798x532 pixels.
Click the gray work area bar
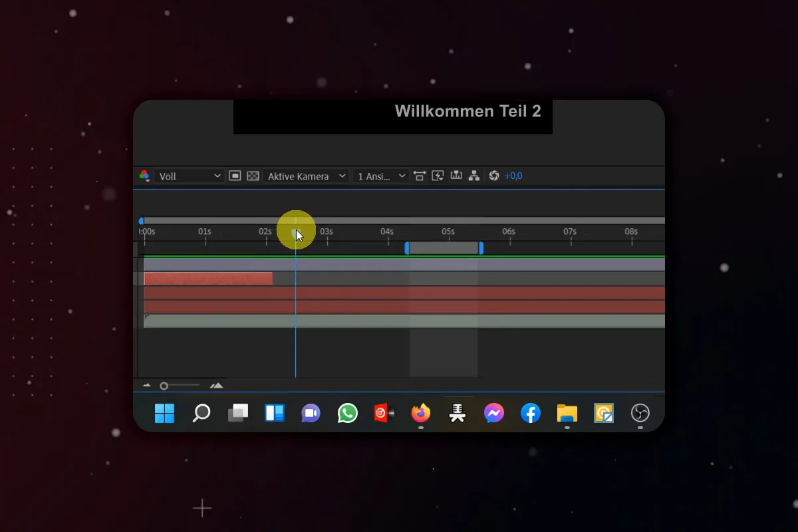pyautogui.click(x=444, y=248)
